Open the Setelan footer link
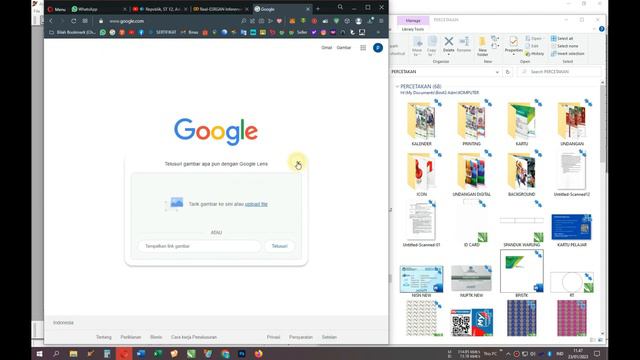Viewport: 640px width, 360px height. point(329,337)
